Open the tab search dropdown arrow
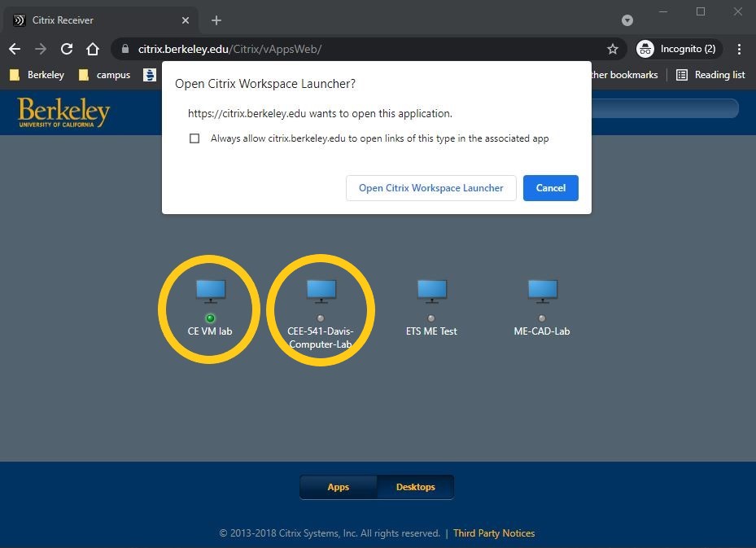Viewport: 756px width, 548px height. [x=627, y=20]
